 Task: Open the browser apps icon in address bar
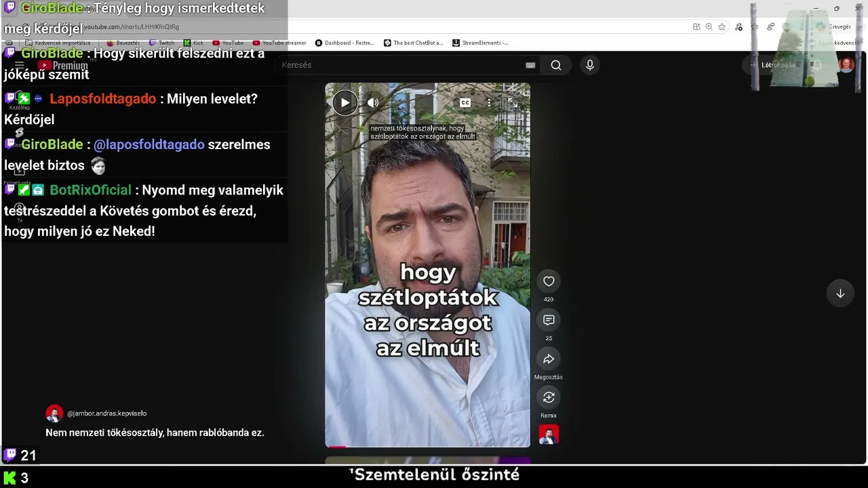click(696, 26)
